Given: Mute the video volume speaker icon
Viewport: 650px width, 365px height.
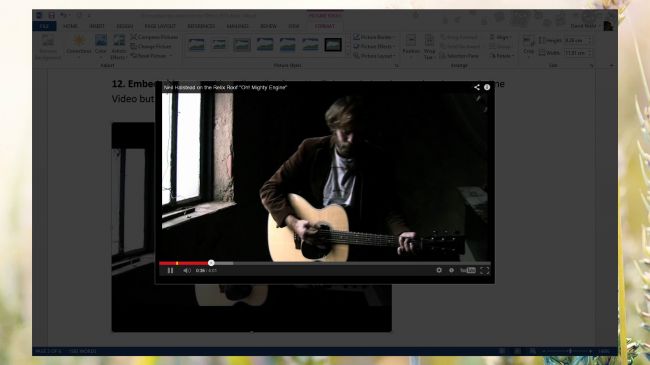Looking at the screenshot, I should click(x=187, y=270).
